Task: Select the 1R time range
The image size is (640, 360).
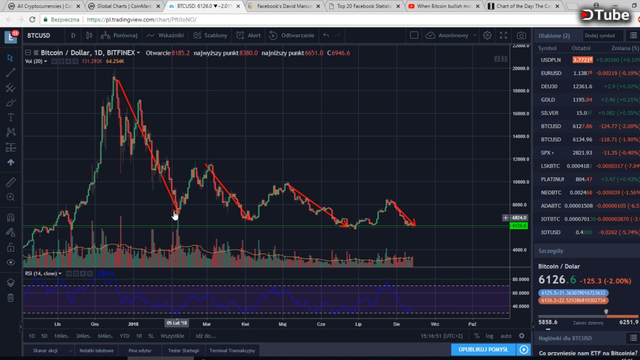Action: point(139,336)
